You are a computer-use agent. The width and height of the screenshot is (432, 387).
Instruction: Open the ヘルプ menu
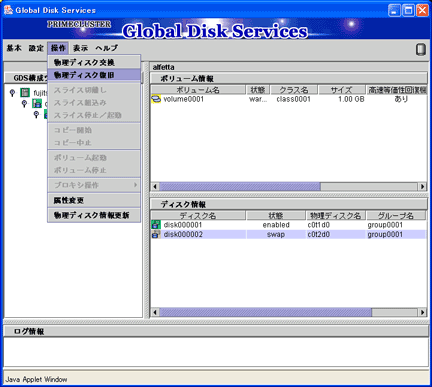pyautogui.click(x=106, y=48)
